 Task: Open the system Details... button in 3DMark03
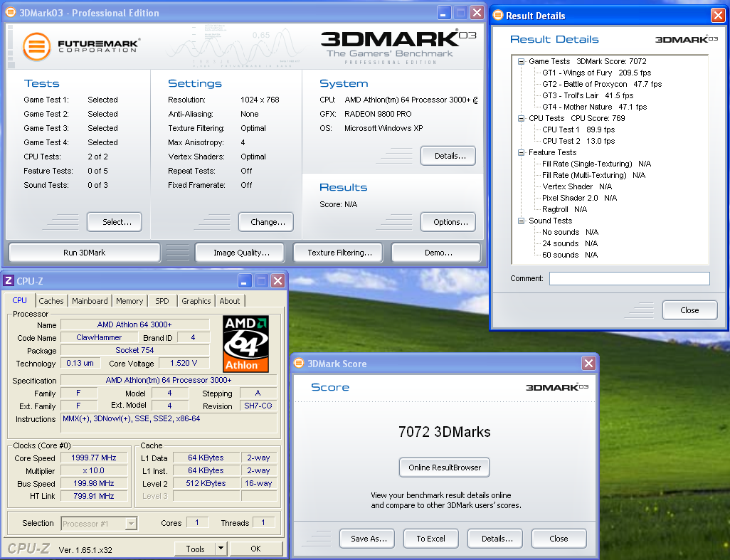coord(448,156)
